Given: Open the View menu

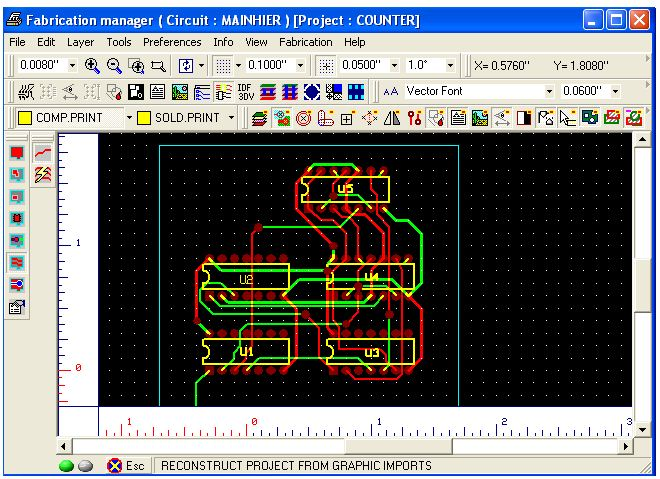Looking at the screenshot, I should (x=256, y=42).
